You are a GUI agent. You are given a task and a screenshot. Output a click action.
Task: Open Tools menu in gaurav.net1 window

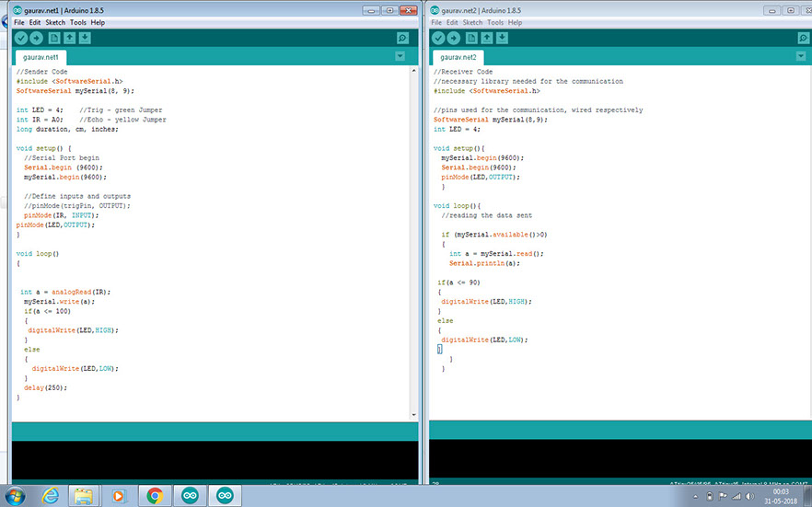(78, 22)
